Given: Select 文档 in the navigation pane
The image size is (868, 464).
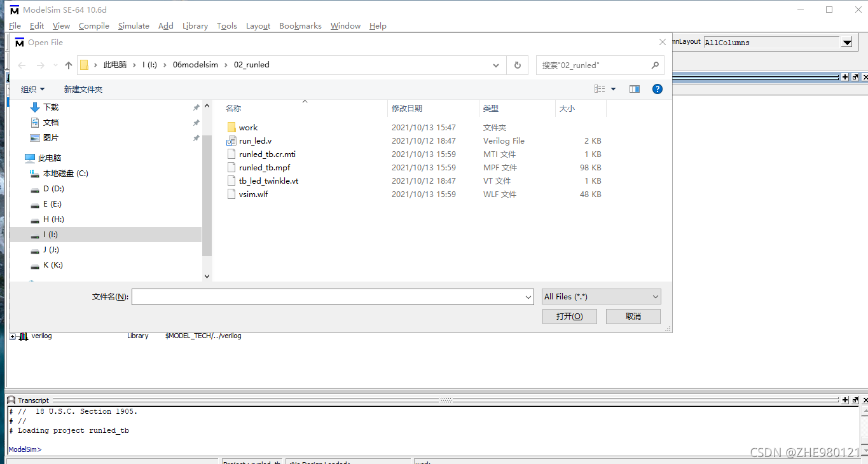Looking at the screenshot, I should [51, 123].
